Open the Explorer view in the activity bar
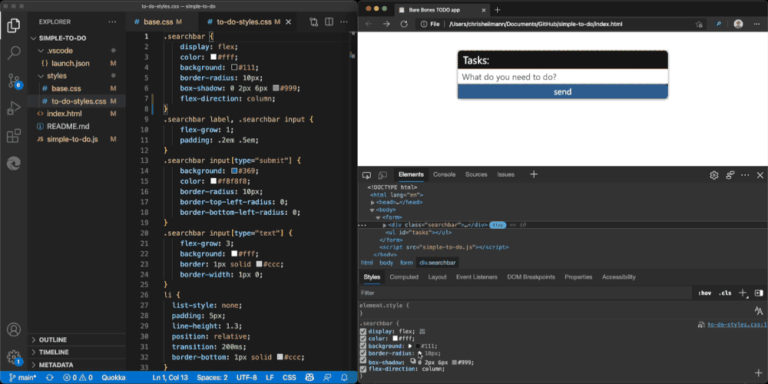This screenshot has width=768, height=384. coord(14,25)
